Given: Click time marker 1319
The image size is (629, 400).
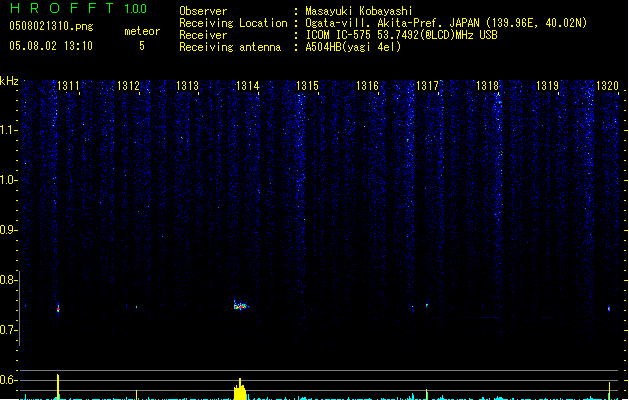Looking at the screenshot, I should point(547,86).
